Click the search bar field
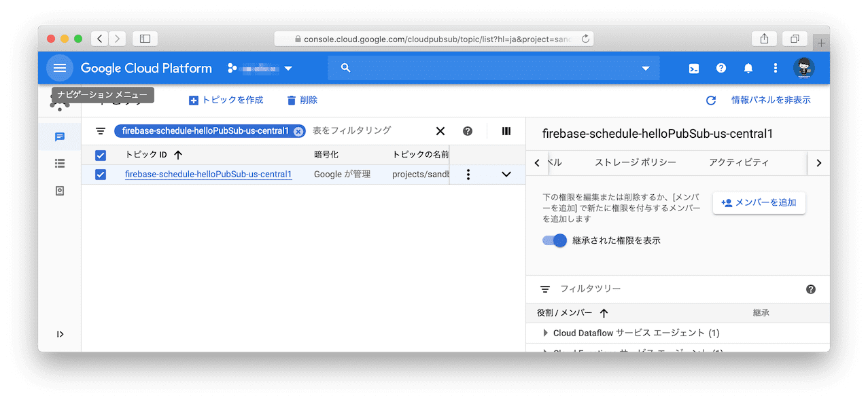The image size is (868, 402). tap(493, 68)
